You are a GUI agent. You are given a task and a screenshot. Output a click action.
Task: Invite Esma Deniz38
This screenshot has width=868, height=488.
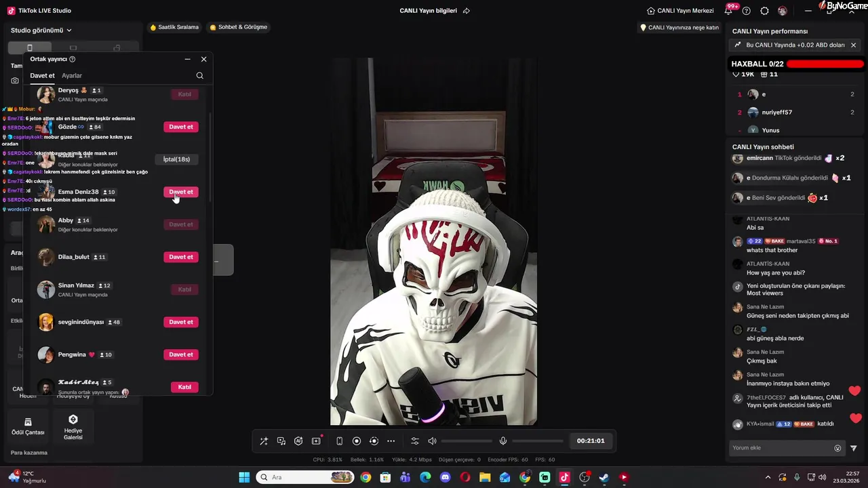181,192
